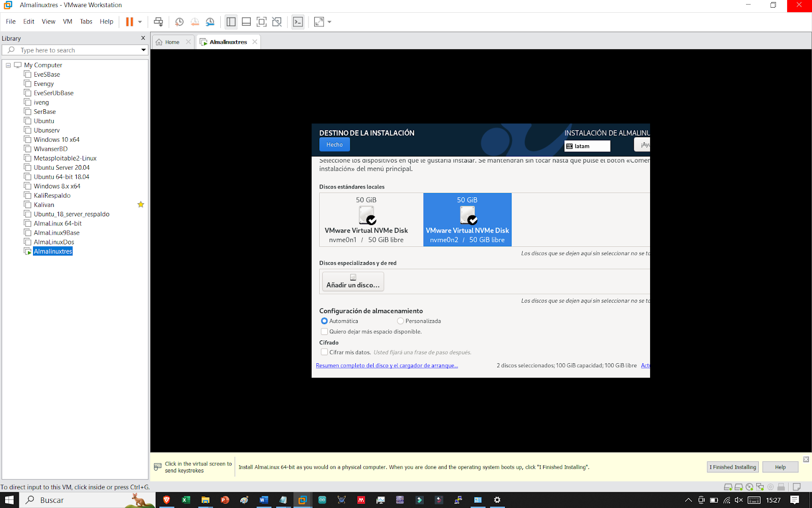This screenshot has height=508, width=812.
Task: Open Brave browser from taskbar
Action: click(x=166, y=500)
